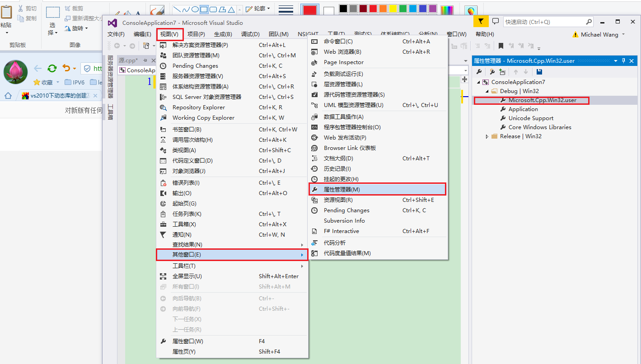The height and width of the screenshot is (364, 641).
Task: Collapse the Debug | Win32 node
Action: pyautogui.click(x=487, y=91)
